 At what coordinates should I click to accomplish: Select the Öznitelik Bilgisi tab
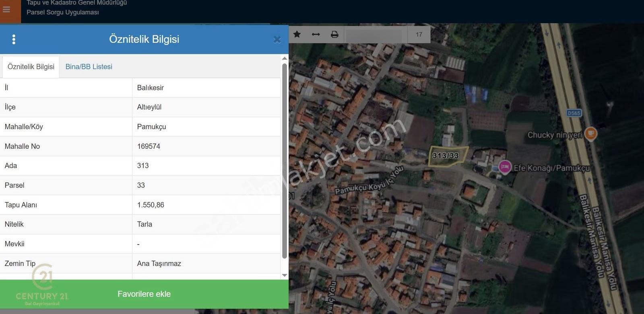[x=31, y=67]
